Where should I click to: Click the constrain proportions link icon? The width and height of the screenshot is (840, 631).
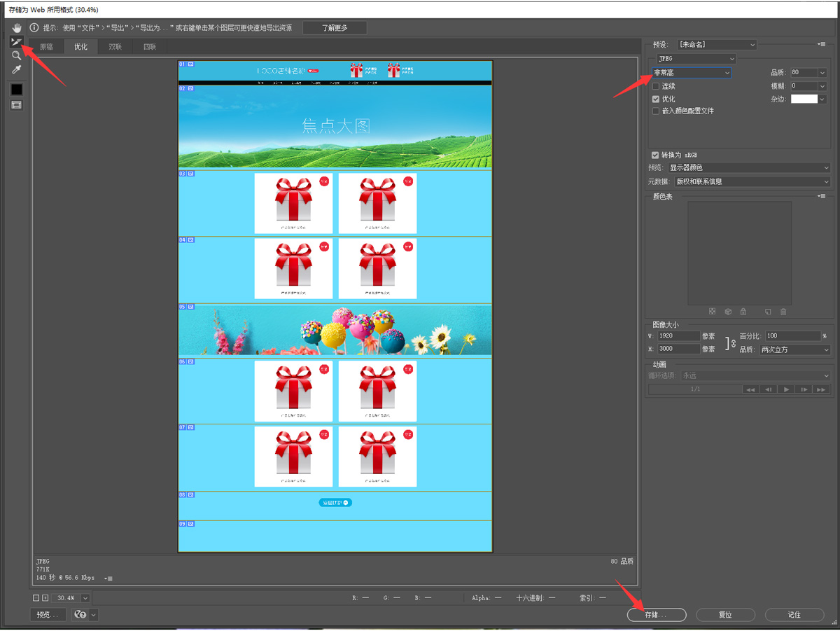point(731,343)
